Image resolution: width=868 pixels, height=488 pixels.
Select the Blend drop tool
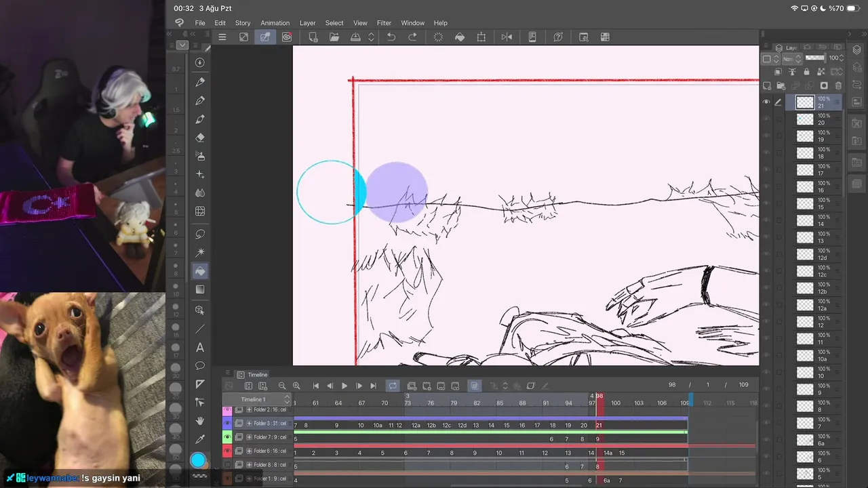200,193
